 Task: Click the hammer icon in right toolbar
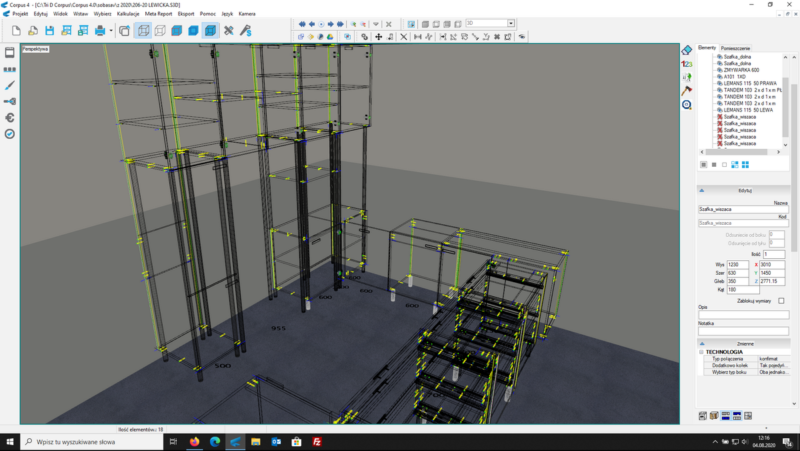coord(687,90)
